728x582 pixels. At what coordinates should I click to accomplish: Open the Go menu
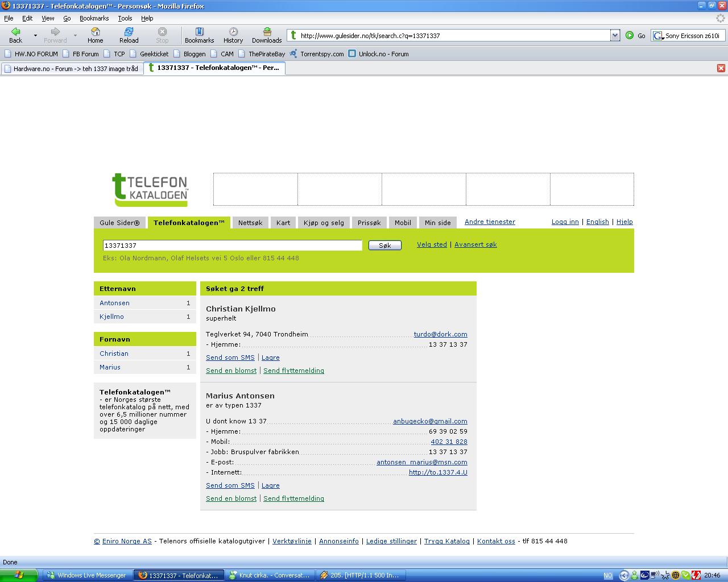(x=67, y=18)
